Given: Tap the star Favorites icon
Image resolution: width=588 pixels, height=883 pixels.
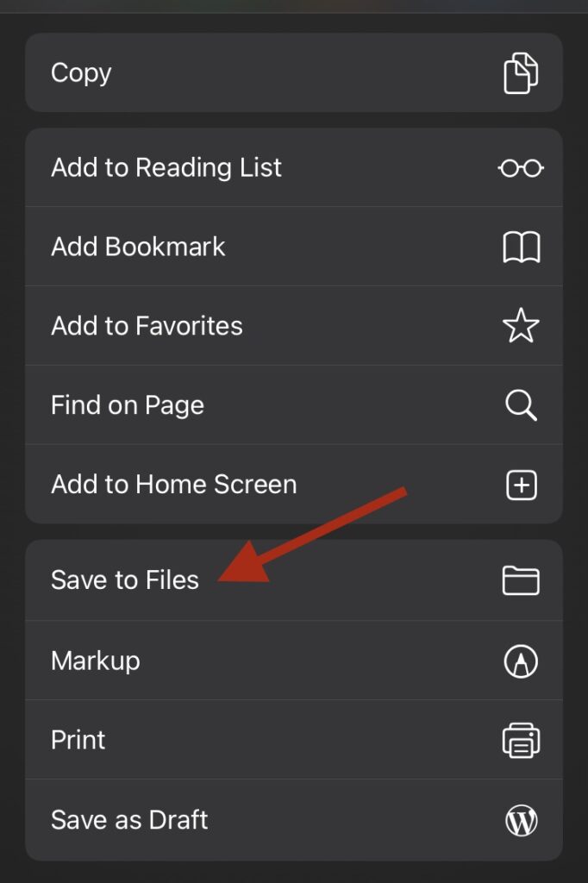Looking at the screenshot, I should 521,325.
